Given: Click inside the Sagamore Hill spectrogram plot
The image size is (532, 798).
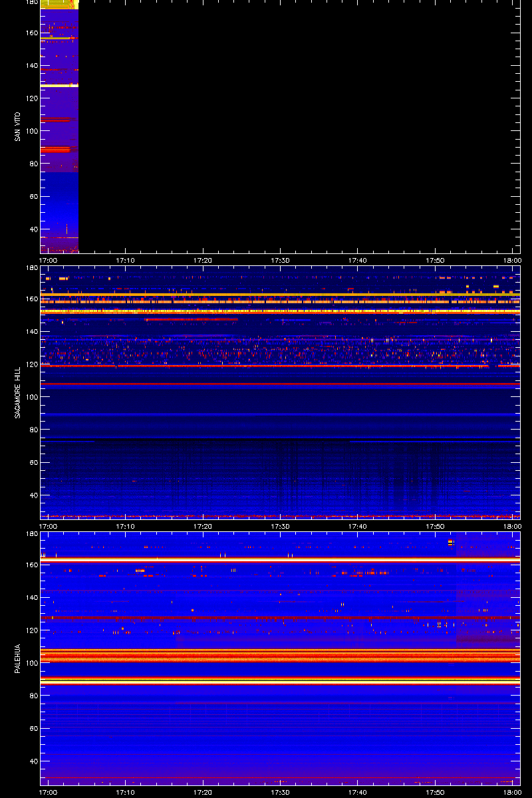Looking at the screenshot, I should coord(280,392).
